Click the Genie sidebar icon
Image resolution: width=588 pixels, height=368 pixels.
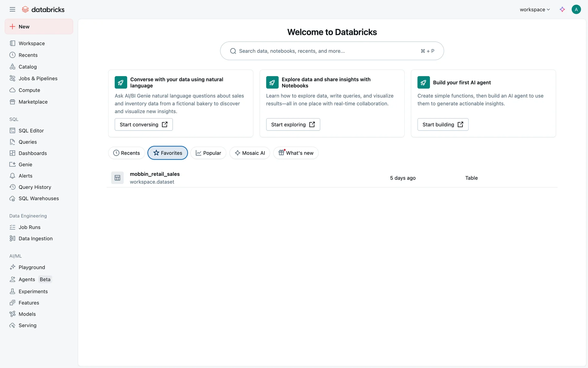(x=12, y=165)
